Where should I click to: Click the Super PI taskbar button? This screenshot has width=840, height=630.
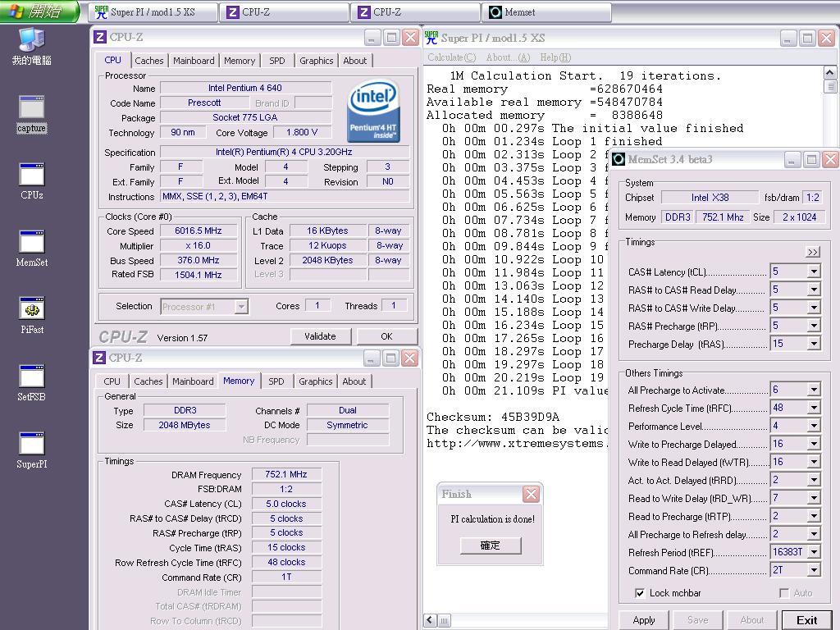(x=153, y=12)
